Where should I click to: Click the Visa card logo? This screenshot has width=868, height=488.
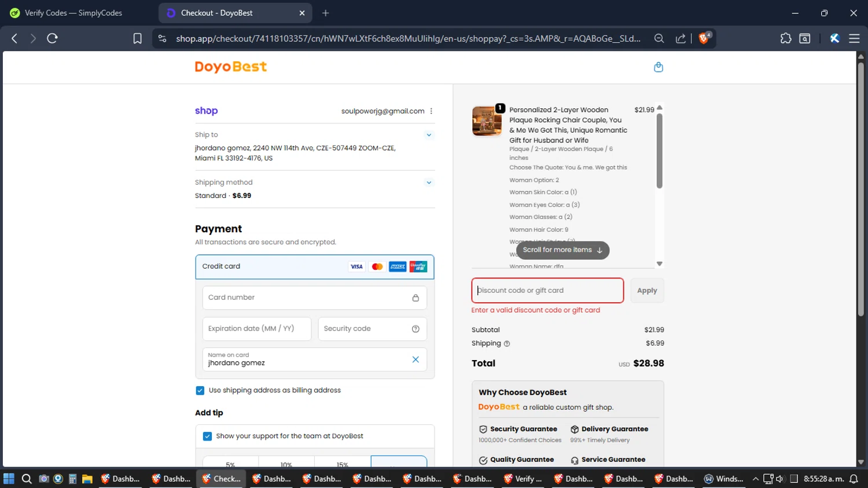pyautogui.click(x=356, y=267)
